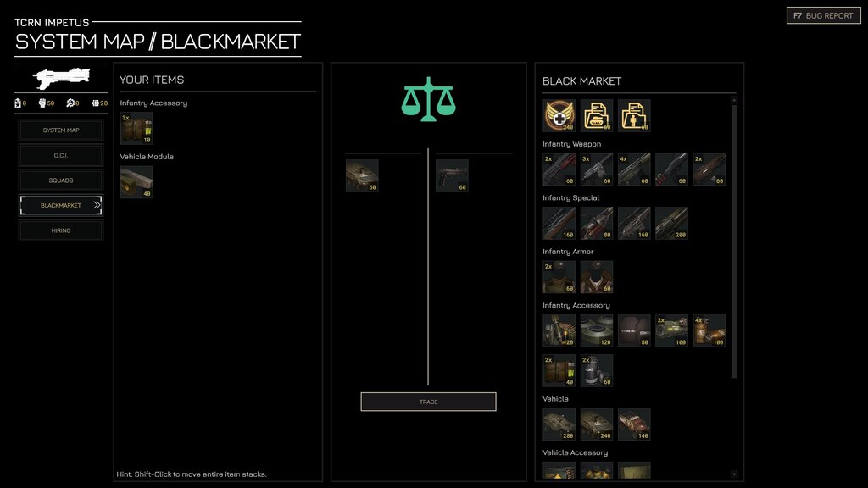Remove the pistol from market offer side
This screenshot has width=868, height=488.
(x=452, y=175)
